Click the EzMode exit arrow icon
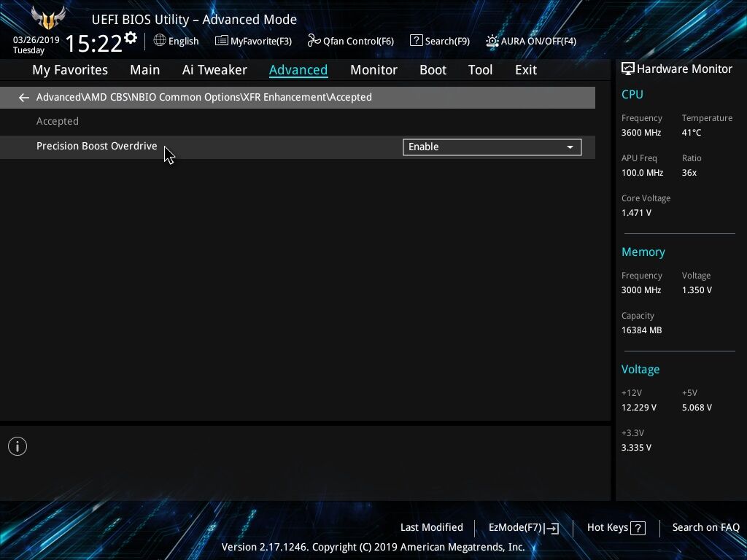This screenshot has height=560, width=747. [x=551, y=528]
